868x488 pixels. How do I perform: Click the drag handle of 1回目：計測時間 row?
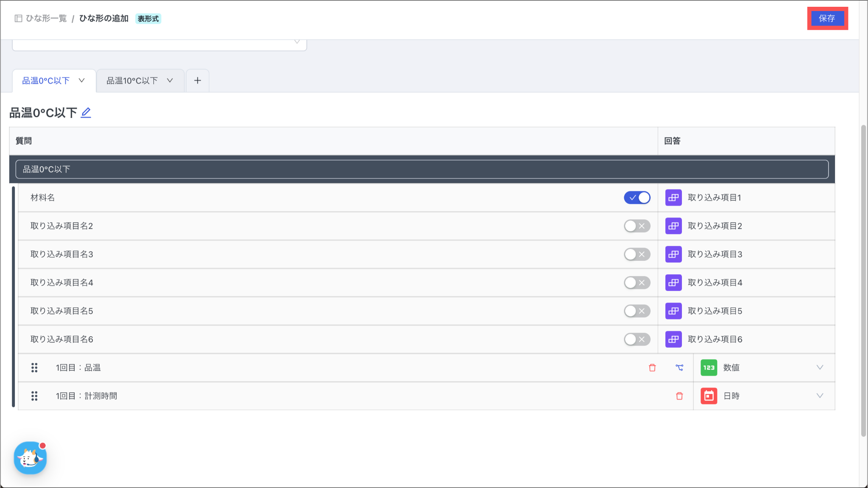[x=34, y=396]
